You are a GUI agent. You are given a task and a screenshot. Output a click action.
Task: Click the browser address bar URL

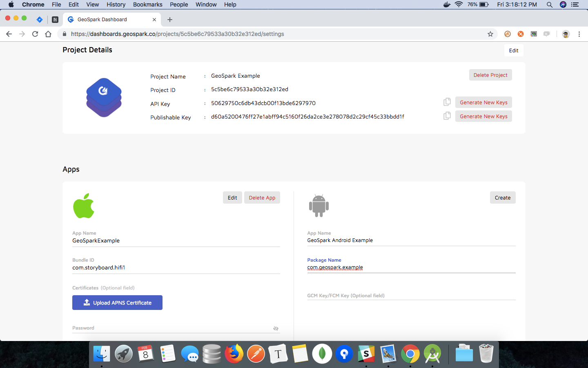point(177,34)
